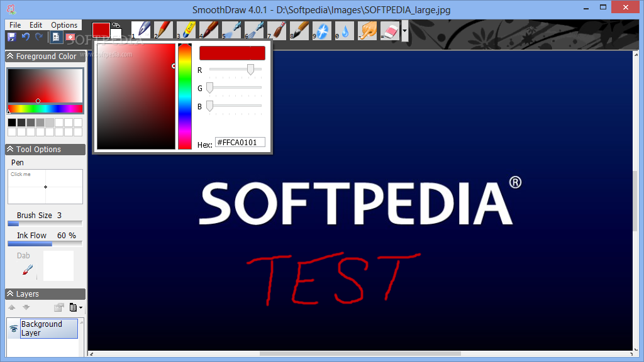The height and width of the screenshot is (362, 644).
Task: Click the vertical canvas scrollbar
Action: click(x=636, y=201)
